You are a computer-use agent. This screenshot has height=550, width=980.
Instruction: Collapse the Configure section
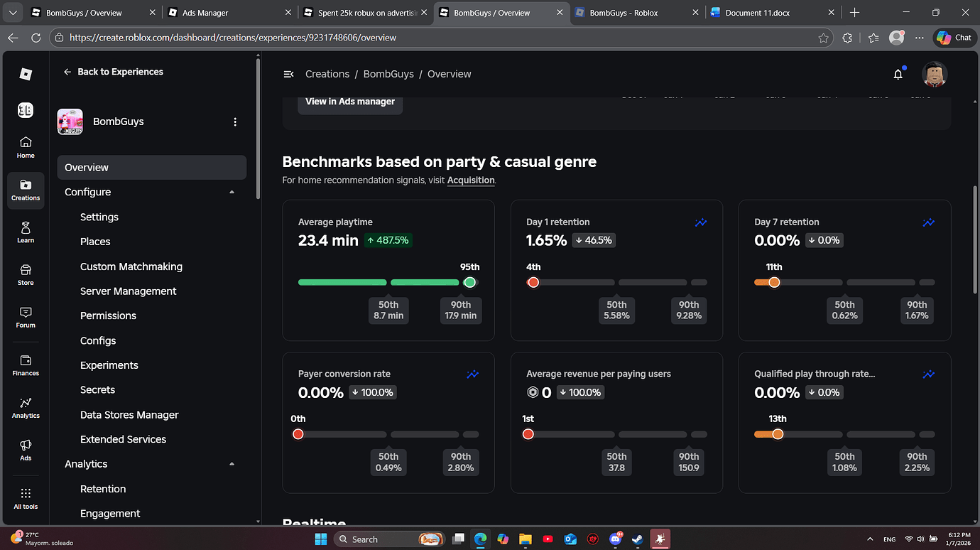[x=232, y=192]
